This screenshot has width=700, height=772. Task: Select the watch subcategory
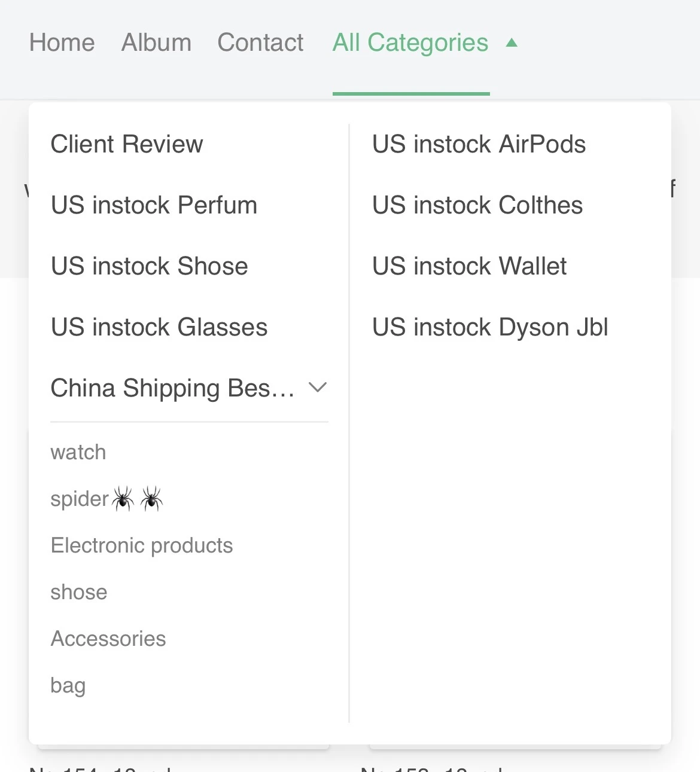[78, 452]
